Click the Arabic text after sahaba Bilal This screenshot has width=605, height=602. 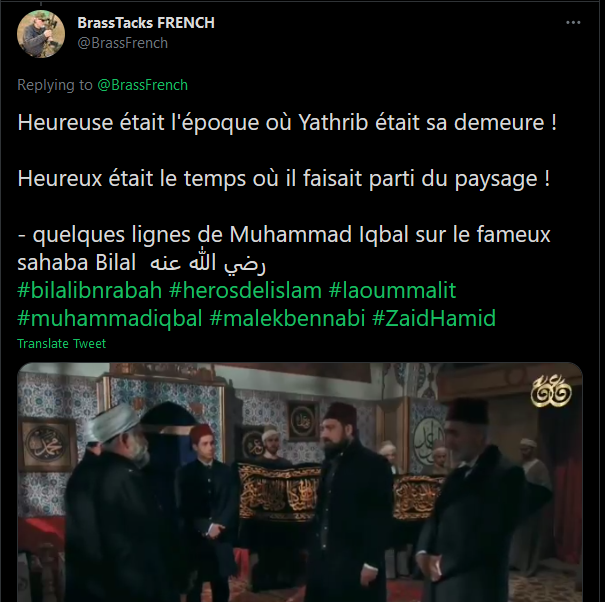tap(208, 263)
